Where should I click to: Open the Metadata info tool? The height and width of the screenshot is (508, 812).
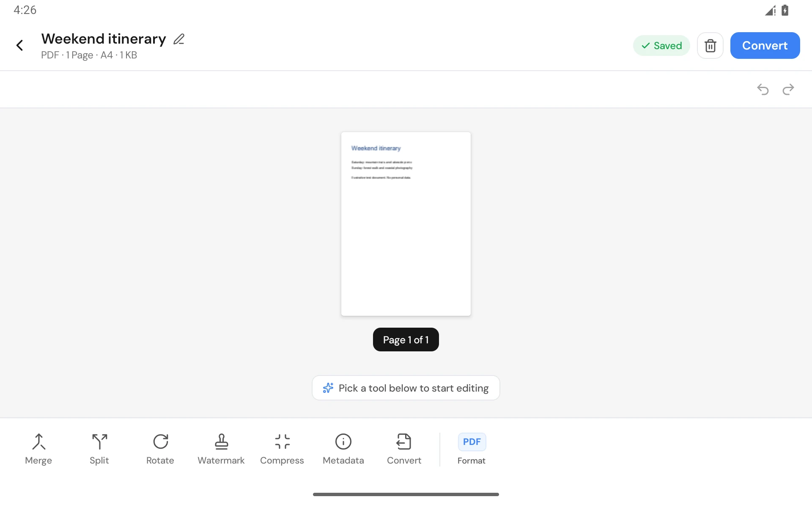[x=343, y=449]
